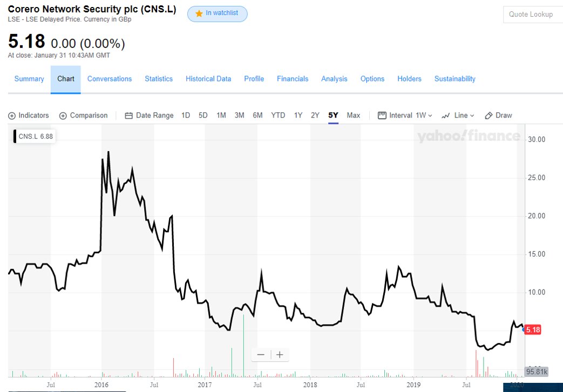
Task: Set chart range to 2Y
Action: coord(315,115)
